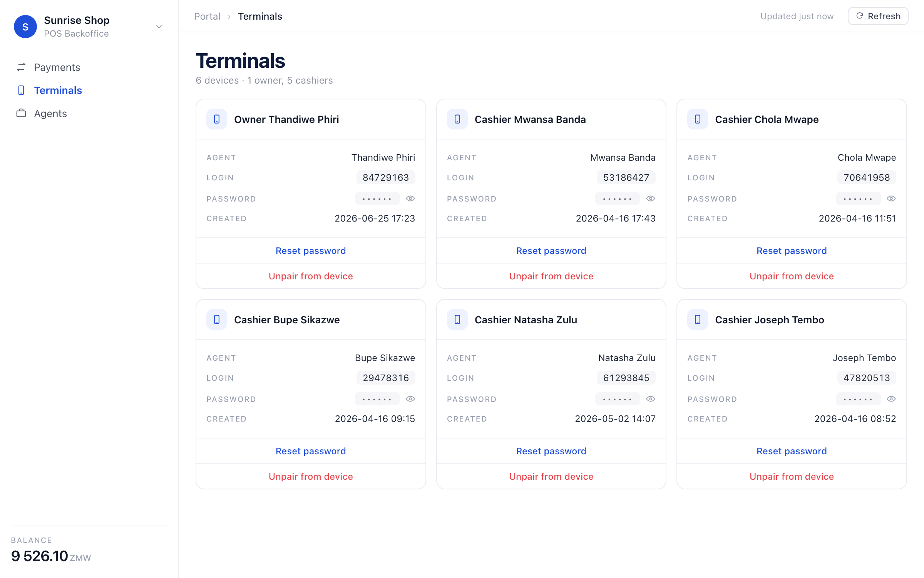The width and height of the screenshot is (924, 578).
Task: Click masked password field on Natasha Zulu card
Action: pyautogui.click(x=618, y=399)
